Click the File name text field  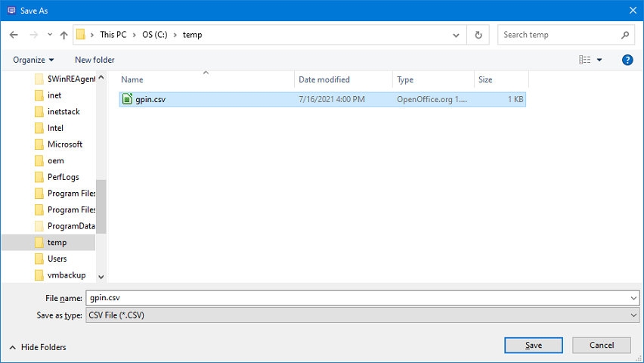coord(355,299)
